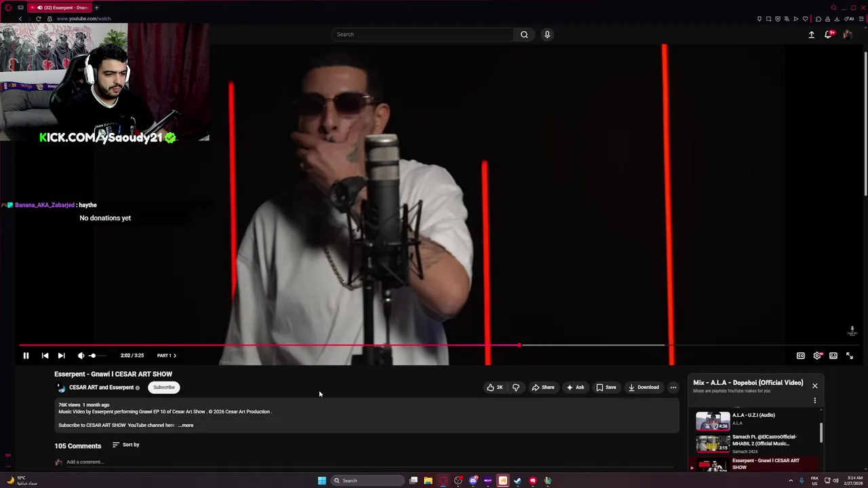Focus the Add a comment field
Image resolution: width=868 pixels, height=488 pixels.
pyautogui.click(x=370, y=462)
